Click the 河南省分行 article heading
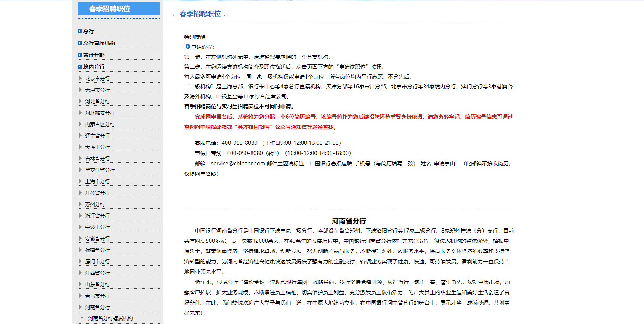This screenshot has width=644, height=324. (349, 221)
